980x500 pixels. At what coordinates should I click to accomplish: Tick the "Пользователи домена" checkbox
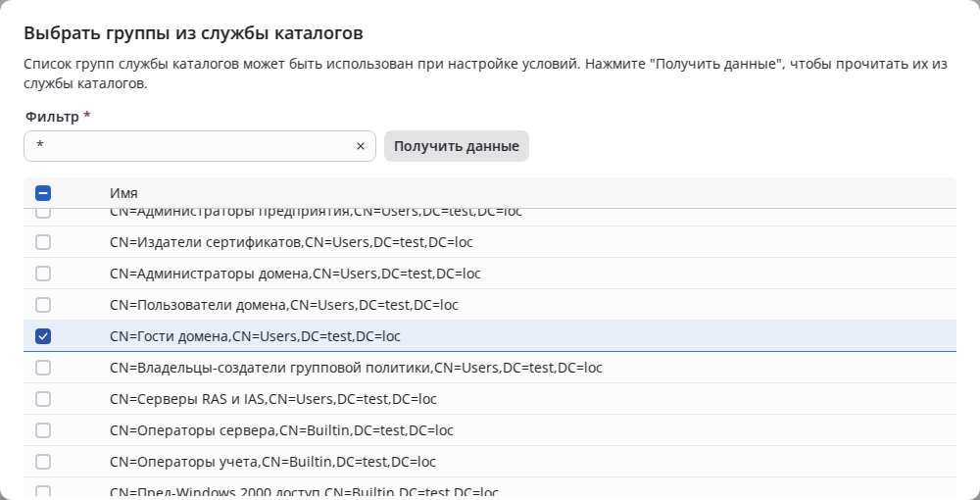(43, 305)
